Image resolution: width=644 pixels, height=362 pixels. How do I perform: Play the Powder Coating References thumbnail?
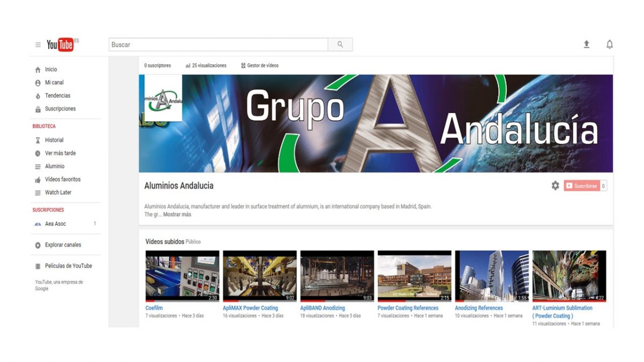pos(414,276)
